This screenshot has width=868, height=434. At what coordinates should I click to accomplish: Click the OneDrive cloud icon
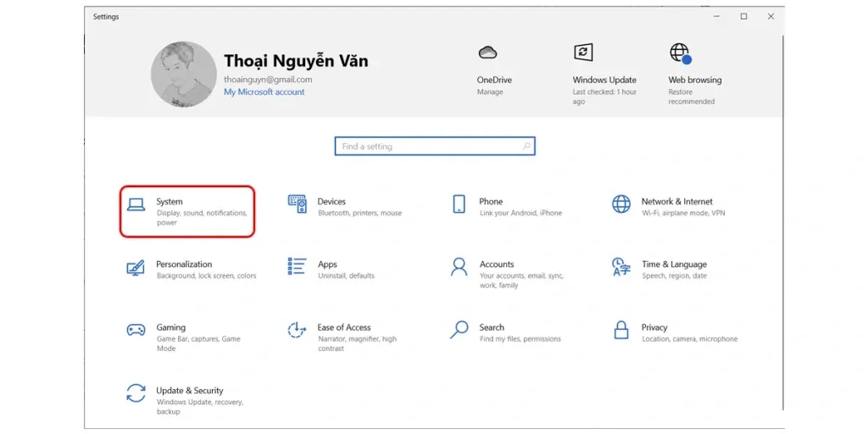[x=487, y=53]
